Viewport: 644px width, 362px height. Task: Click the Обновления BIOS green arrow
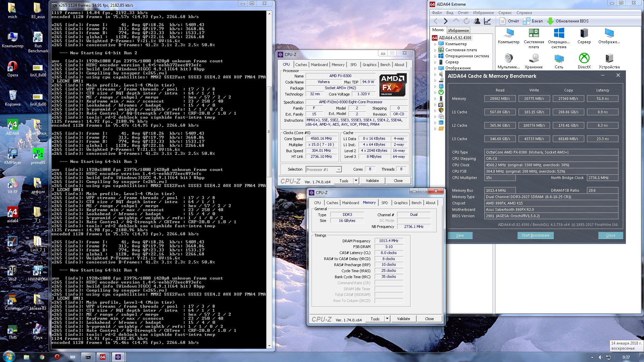tap(550, 21)
